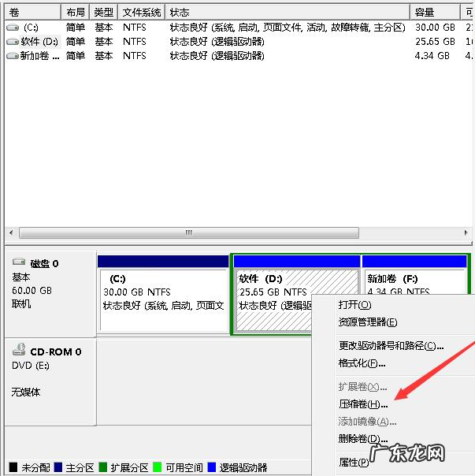Click the 未分配 black legend swatch
475x476 pixels.
pyautogui.click(x=13, y=467)
